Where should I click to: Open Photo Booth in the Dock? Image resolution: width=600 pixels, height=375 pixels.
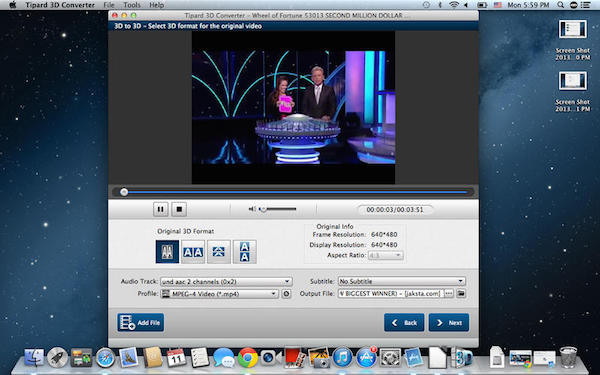(x=295, y=357)
